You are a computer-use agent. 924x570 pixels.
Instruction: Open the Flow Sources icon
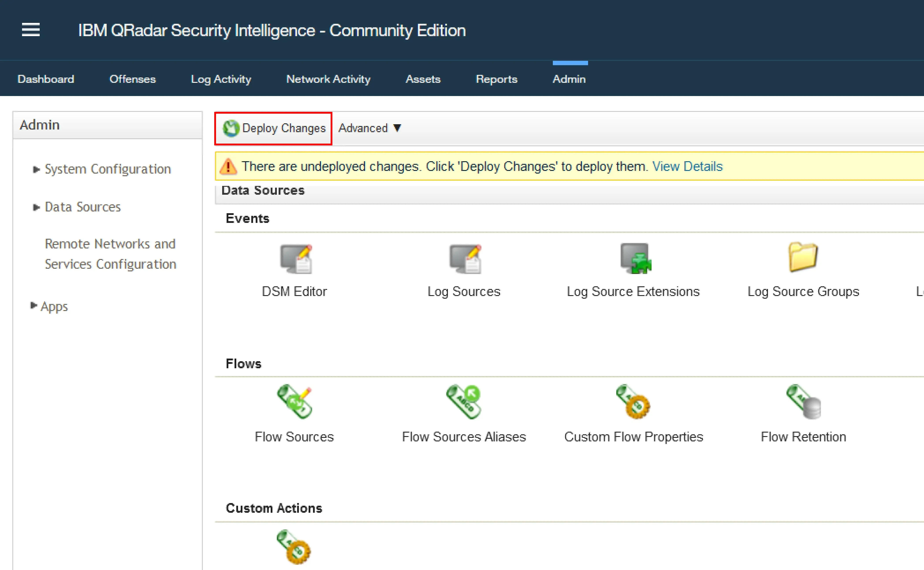click(x=294, y=402)
